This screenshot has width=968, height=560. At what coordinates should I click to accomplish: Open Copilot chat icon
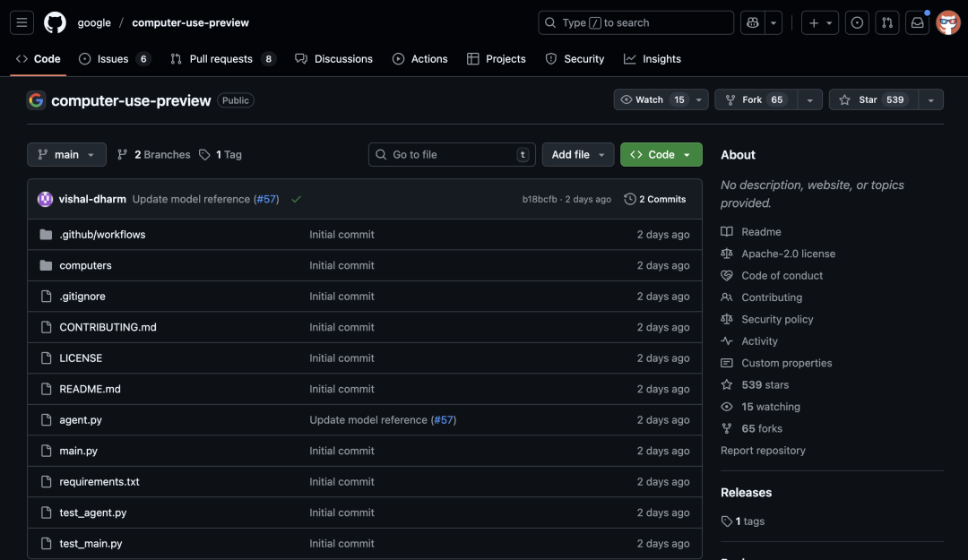point(750,22)
